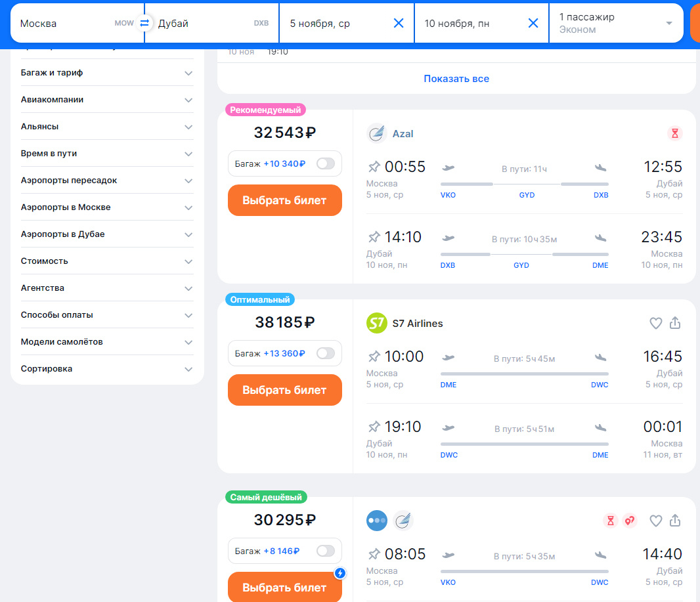The width and height of the screenshot is (700, 602).
Task: Click the 10:00 DME to DWC route bar
Action: pos(525,374)
